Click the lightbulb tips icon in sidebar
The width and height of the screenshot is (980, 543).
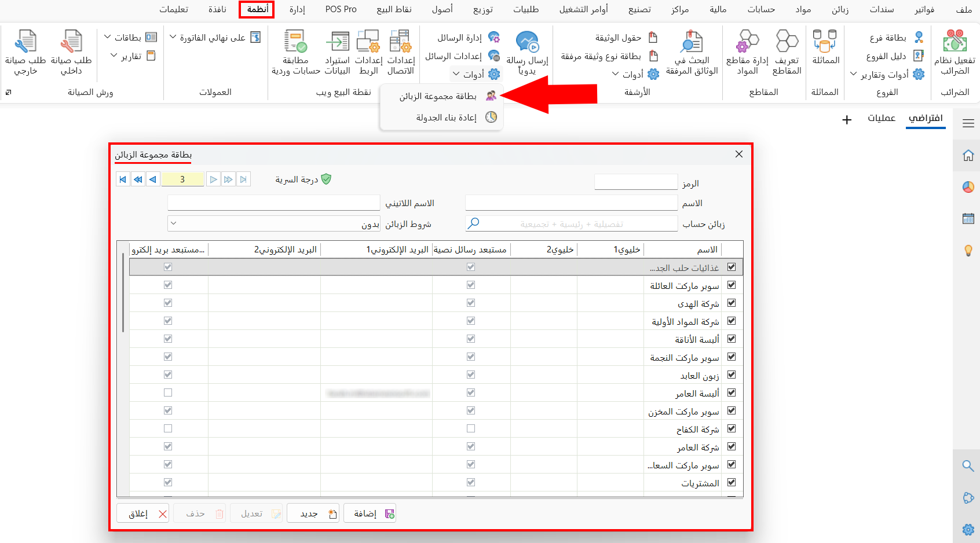(x=968, y=250)
